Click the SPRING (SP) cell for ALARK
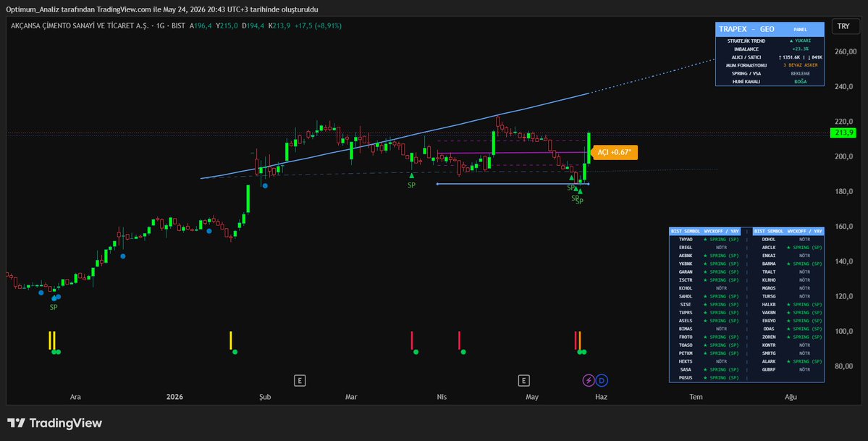The image size is (868, 441). coord(804,361)
